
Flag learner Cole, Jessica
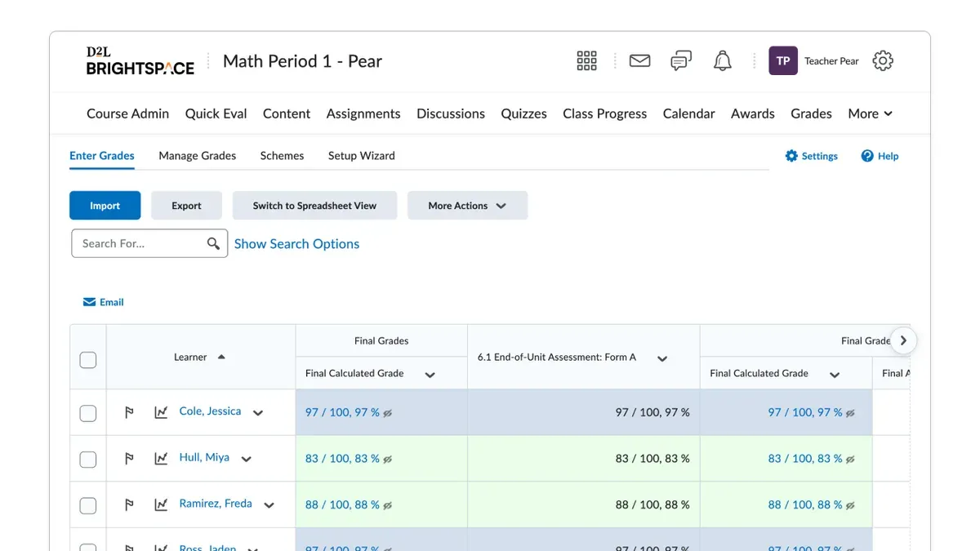129,412
